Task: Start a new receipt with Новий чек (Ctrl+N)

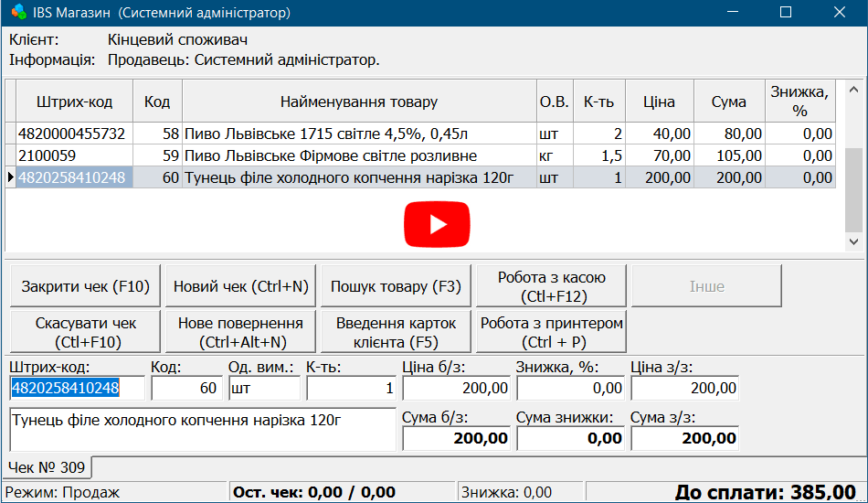Action: [241, 286]
